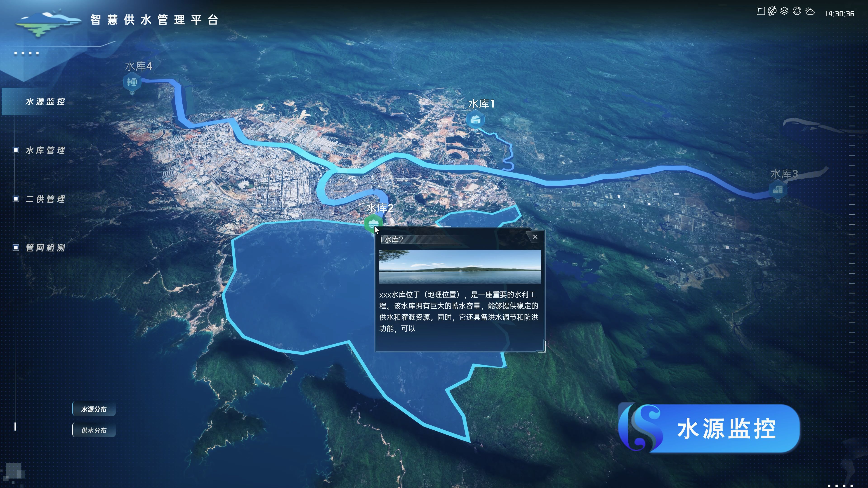Click the large 水源监控 banner
The height and width of the screenshot is (488, 868).
pos(709,428)
